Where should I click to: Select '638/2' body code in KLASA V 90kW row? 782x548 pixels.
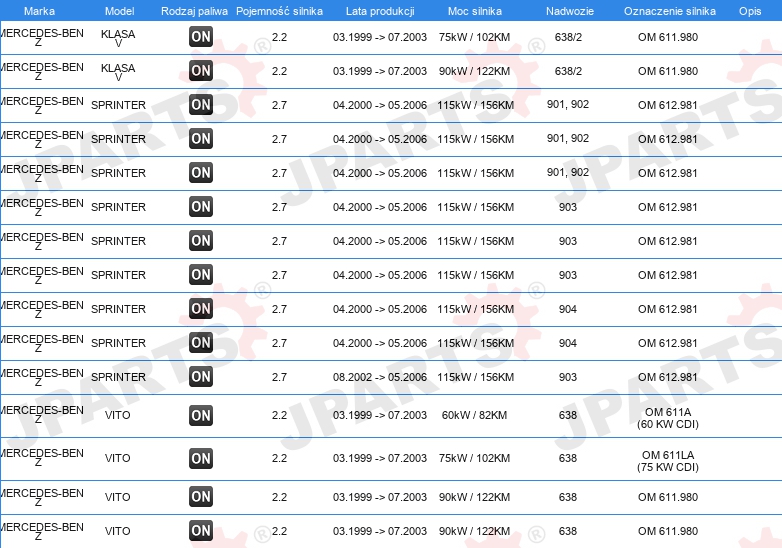coord(568,71)
